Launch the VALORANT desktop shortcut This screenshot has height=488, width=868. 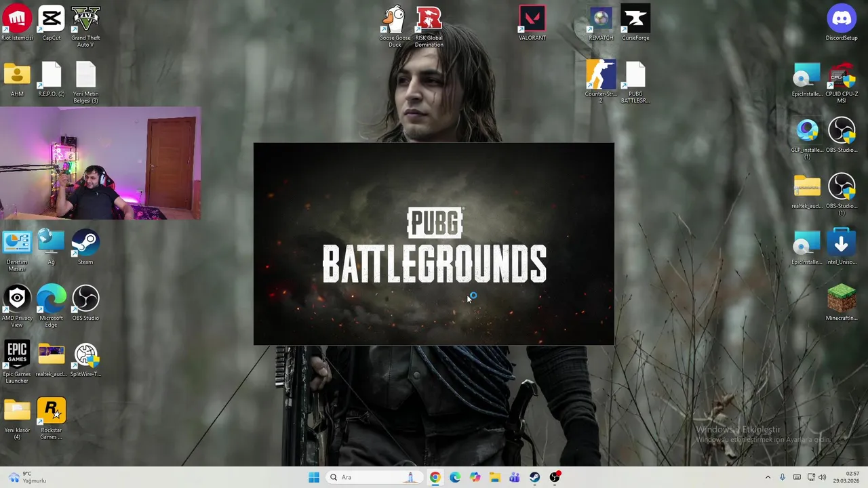tap(532, 23)
